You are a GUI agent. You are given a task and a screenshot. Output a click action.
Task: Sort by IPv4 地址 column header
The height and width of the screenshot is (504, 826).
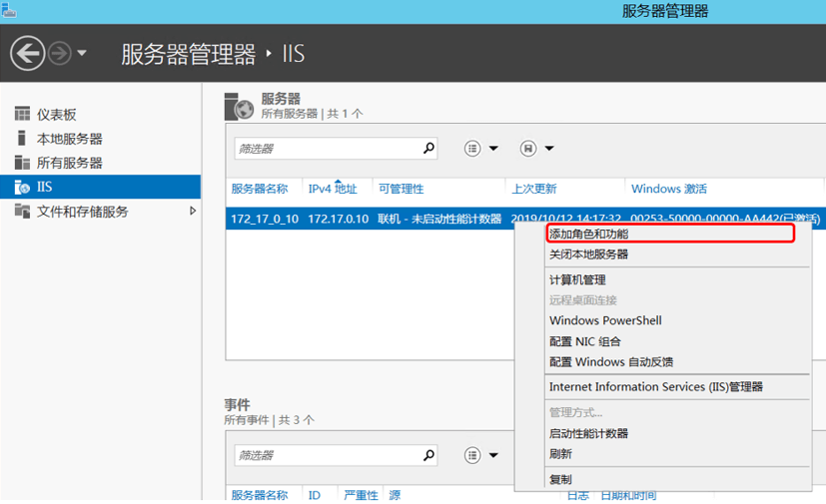pyautogui.click(x=333, y=189)
